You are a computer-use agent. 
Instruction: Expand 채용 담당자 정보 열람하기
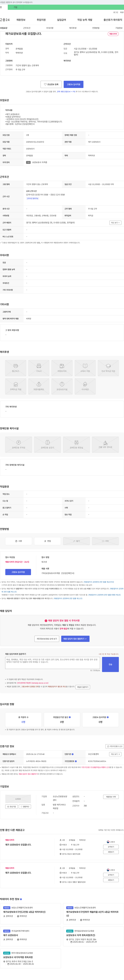75,639
